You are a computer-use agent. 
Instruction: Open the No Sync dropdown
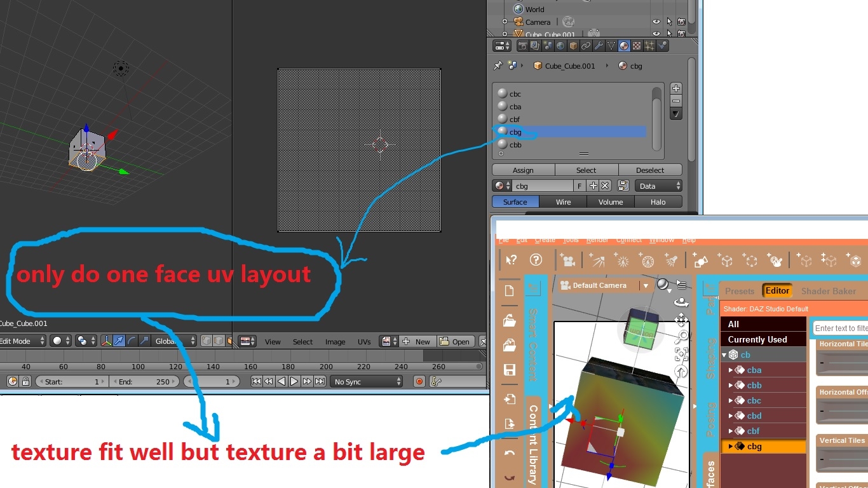click(x=367, y=381)
